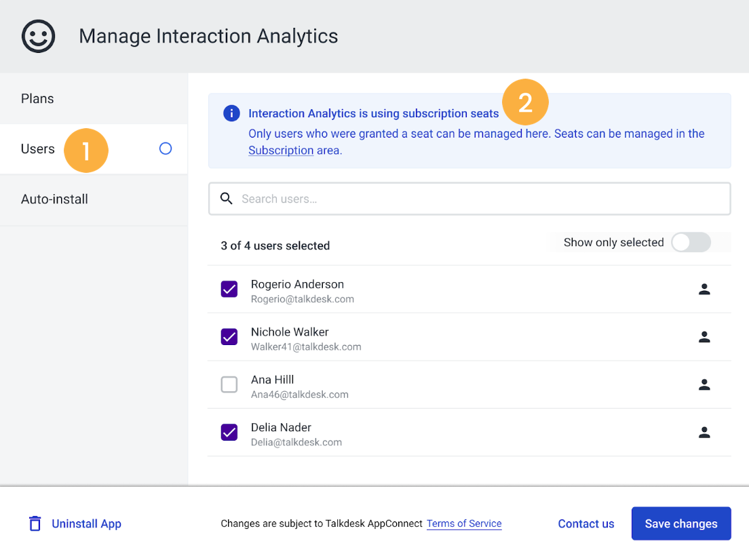Enable the Show only selected toggle
This screenshot has height=560, width=749.
coord(691,242)
